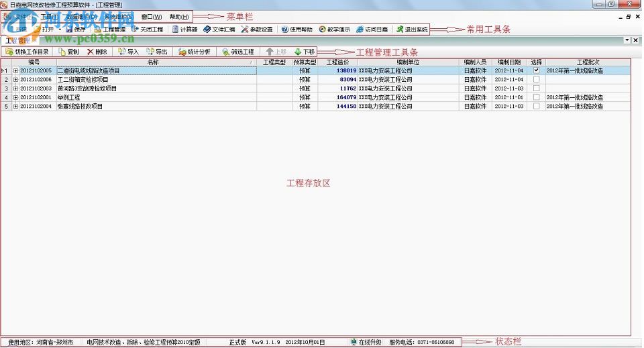
Task: Click the cost value 164079
Action: (347, 98)
